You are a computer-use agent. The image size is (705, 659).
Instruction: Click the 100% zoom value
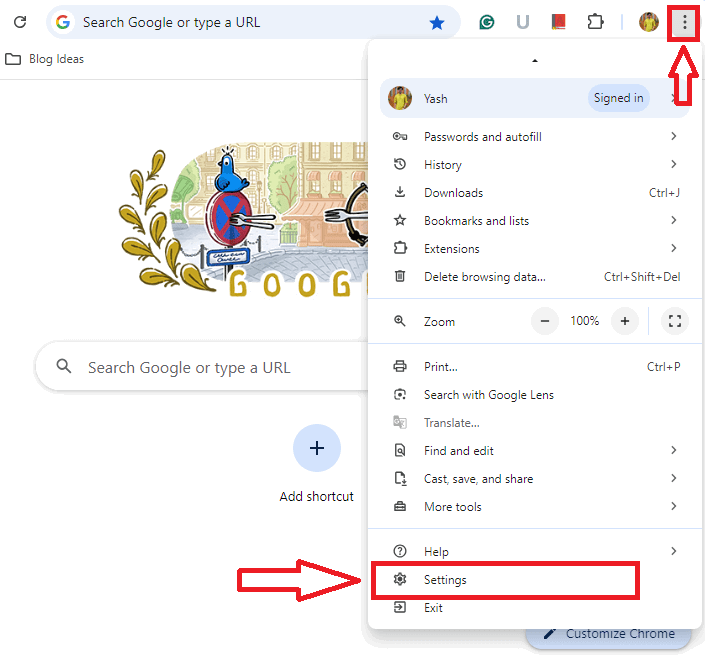tap(585, 321)
